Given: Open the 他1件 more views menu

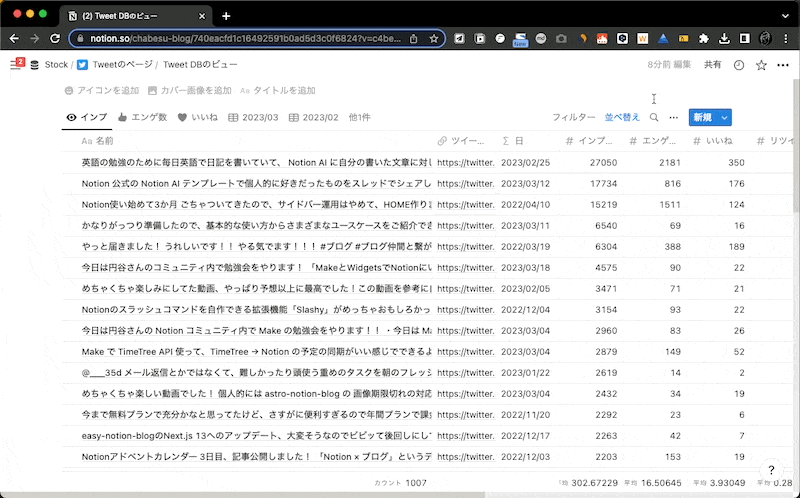Looking at the screenshot, I should (x=359, y=117).
